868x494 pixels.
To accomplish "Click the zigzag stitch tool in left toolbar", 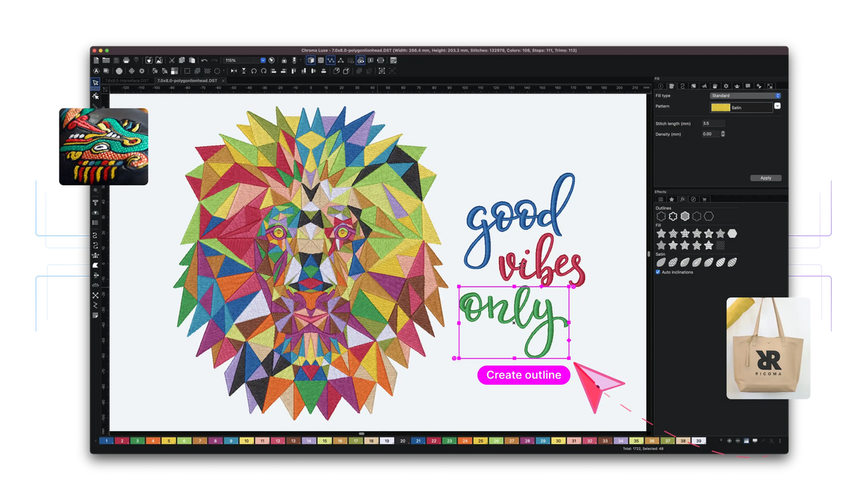I will point(95,305).
